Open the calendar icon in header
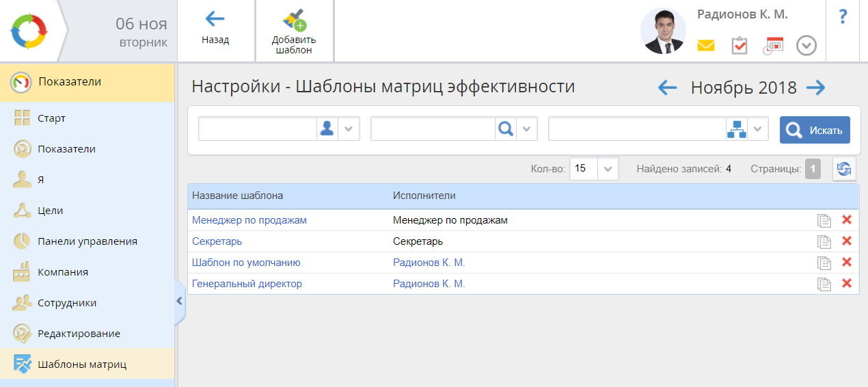Image resolution: width=868 pixels, height=387 pixels. click(773, 46)
